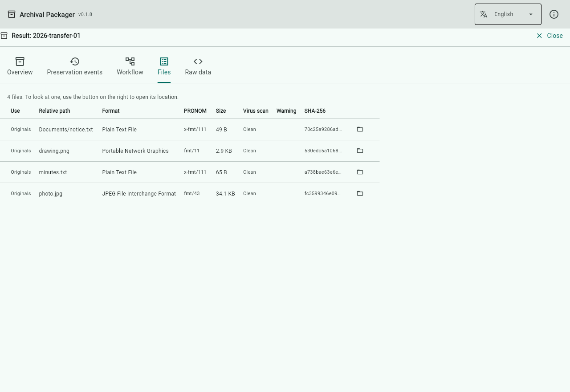Click the 2.9 KB size value

(x=224, y=151)
